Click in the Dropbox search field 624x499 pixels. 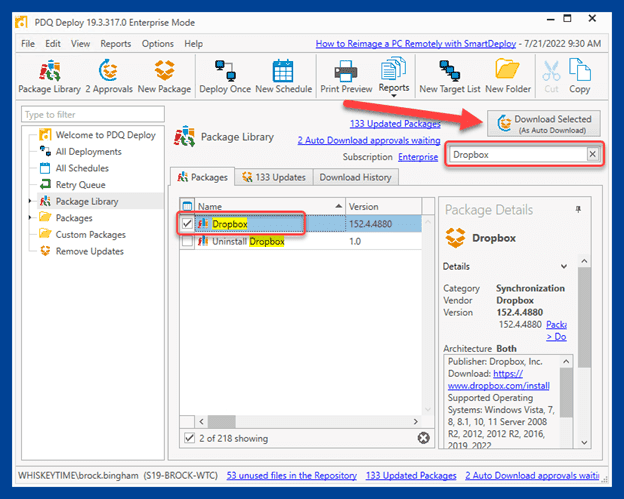518,154
